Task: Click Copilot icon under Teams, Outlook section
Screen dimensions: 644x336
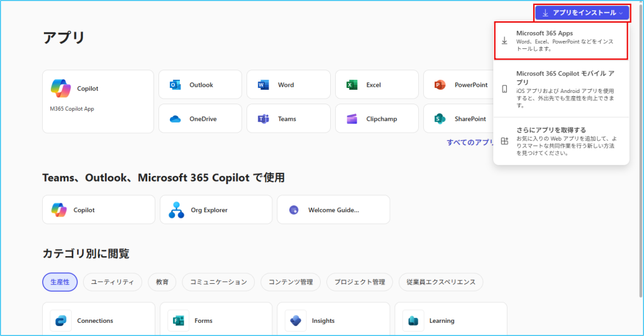Action: coord(59,210)
